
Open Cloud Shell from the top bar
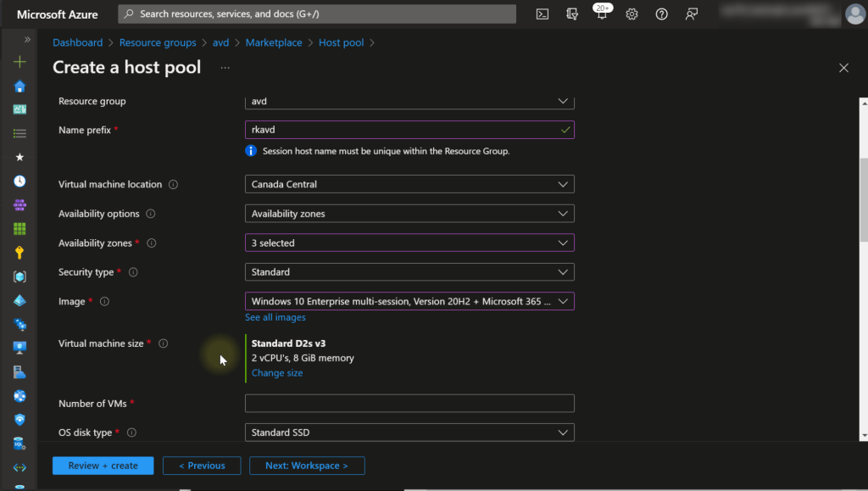[542, 14]
